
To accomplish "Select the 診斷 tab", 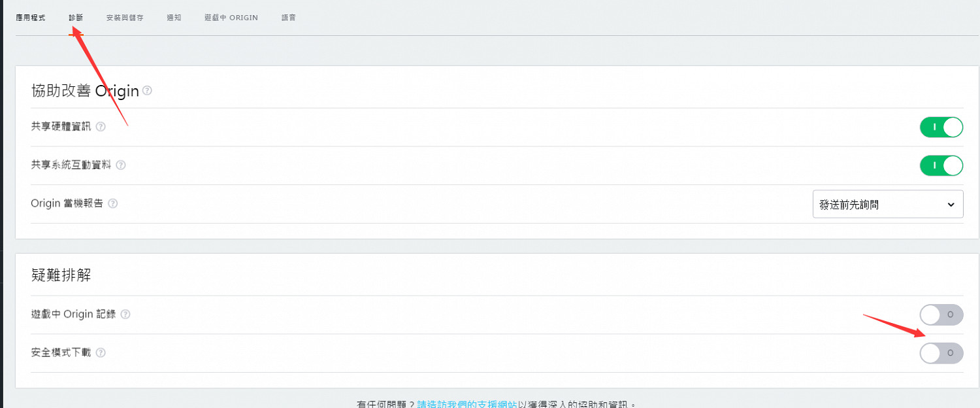I will coord(76,18).
